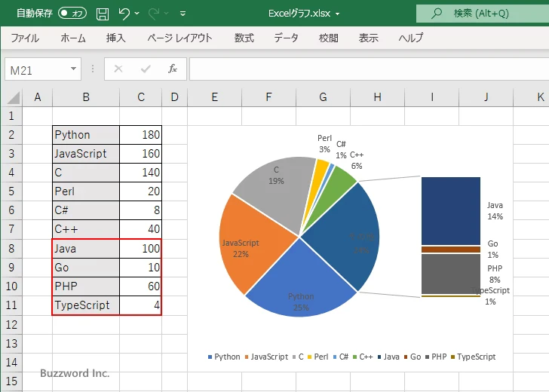Select the cell with value 180
This screenshot has height=392, width=549.
140,135
